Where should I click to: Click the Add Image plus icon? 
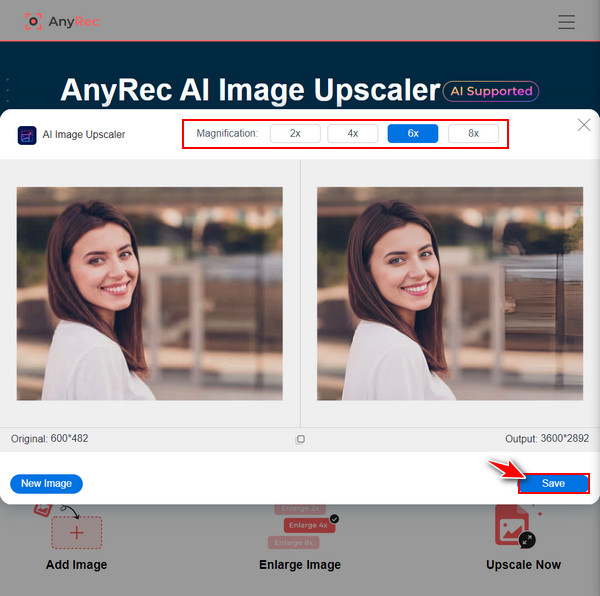(77, 532)
